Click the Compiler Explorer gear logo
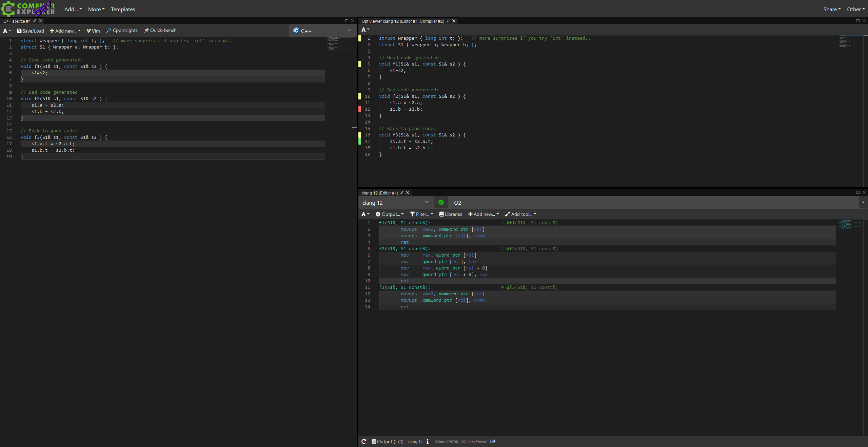This screenshot has height=447, width=868. 7,9
